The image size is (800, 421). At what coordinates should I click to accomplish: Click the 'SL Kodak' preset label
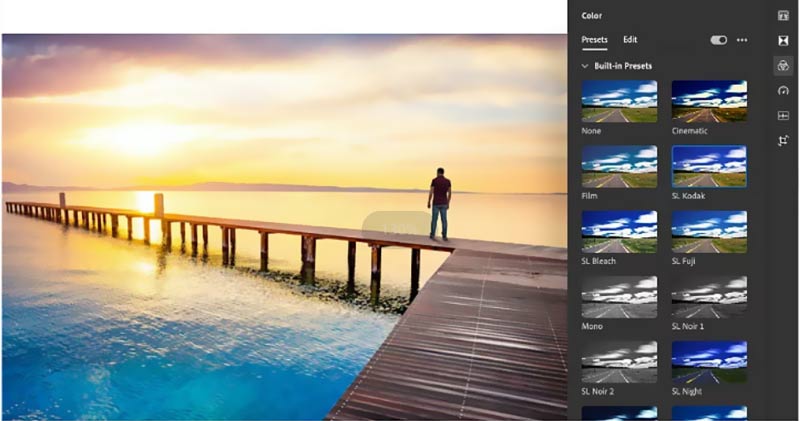(688, 196)
